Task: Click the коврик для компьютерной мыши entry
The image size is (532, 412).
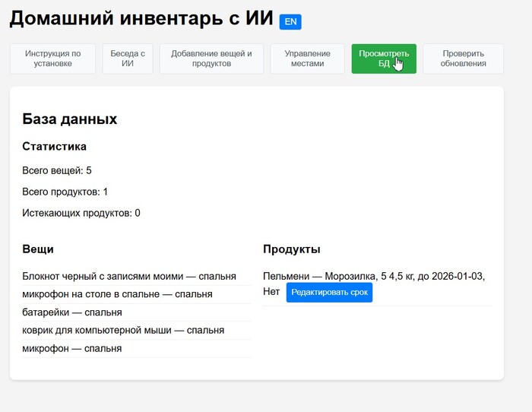Action: tap(123, 330)
